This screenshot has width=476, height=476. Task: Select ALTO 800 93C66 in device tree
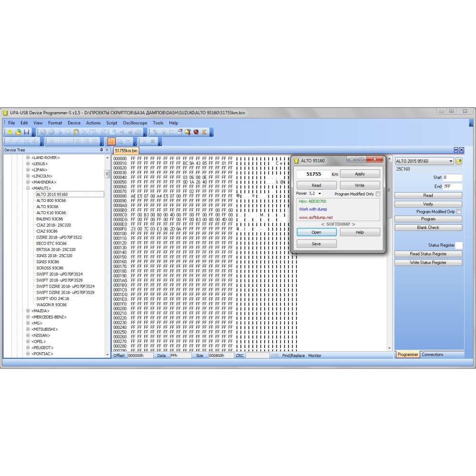tap(51, 200)
